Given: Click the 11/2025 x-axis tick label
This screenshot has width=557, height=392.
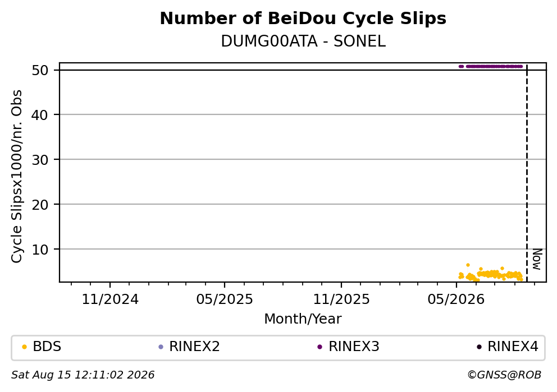Looking at the screenshot, I should (341, 300).
